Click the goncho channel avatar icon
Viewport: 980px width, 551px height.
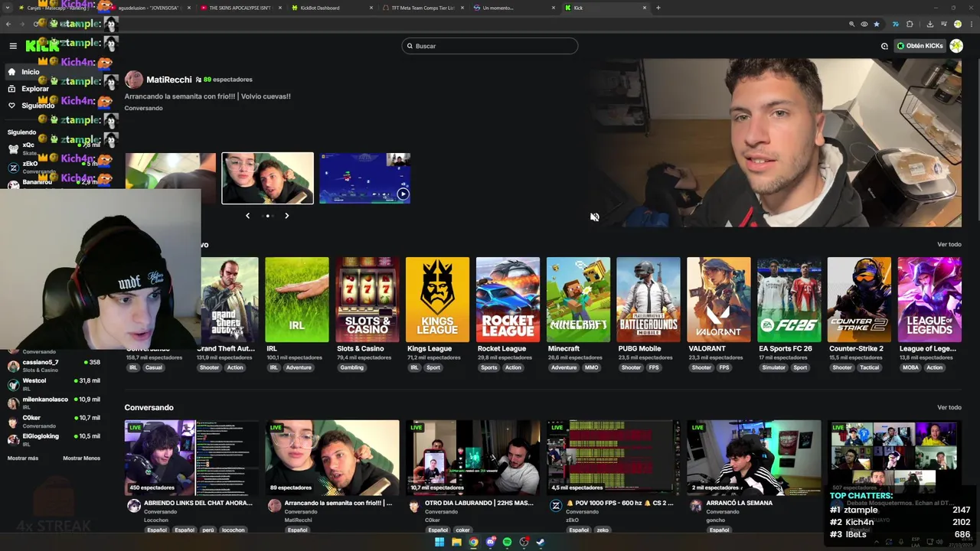click(696, 506)
